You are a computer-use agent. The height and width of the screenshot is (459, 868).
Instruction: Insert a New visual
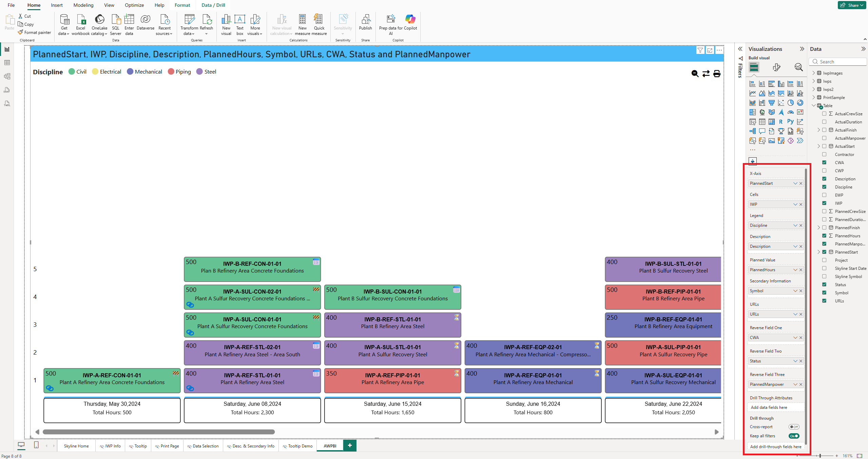pos(226,24)
